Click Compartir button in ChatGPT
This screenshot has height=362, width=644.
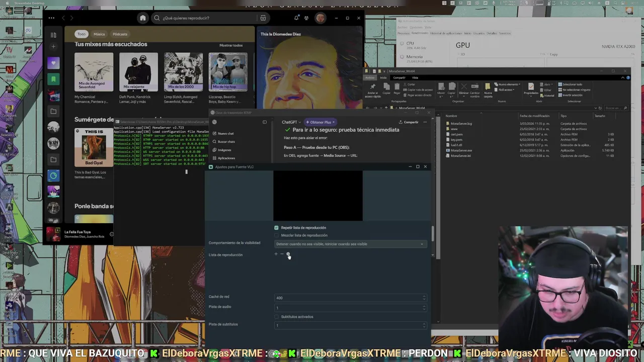pos(409,122)
